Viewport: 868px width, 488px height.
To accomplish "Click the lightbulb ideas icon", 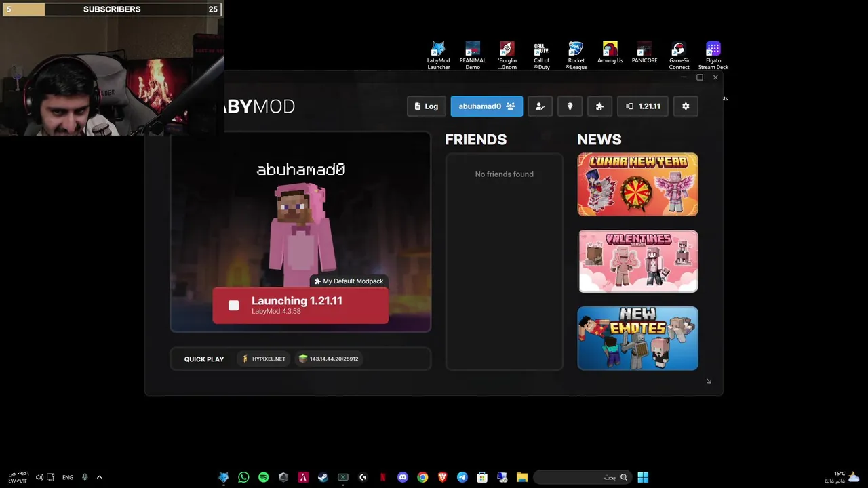I will click(x=570, y=106).
